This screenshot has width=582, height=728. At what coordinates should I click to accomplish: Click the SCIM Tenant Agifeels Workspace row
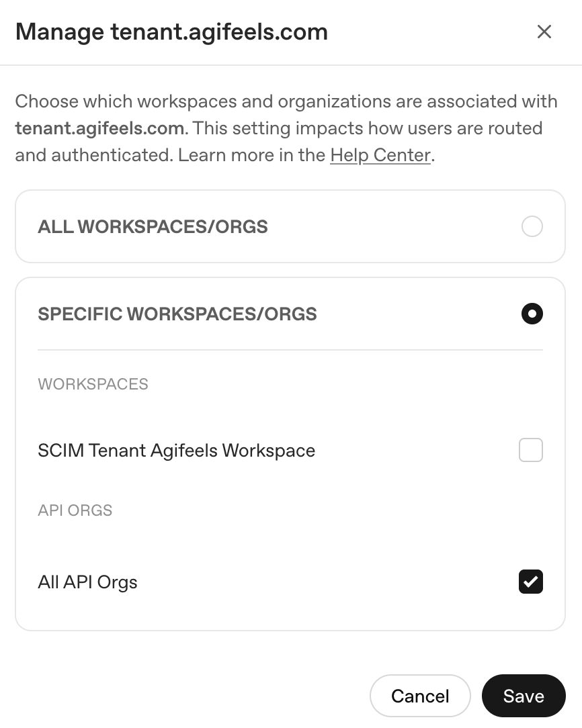[x=176, y=450]
